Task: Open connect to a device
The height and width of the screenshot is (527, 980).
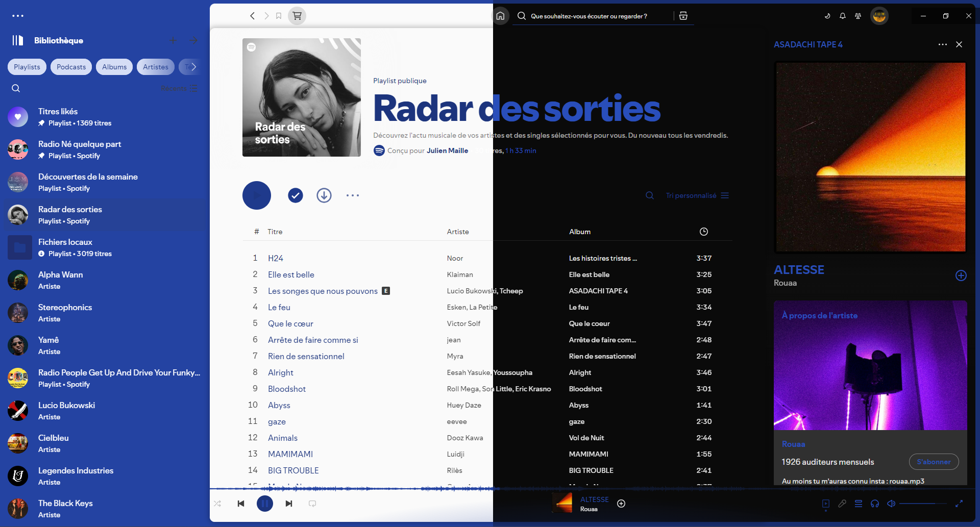Action: (875, 504)
